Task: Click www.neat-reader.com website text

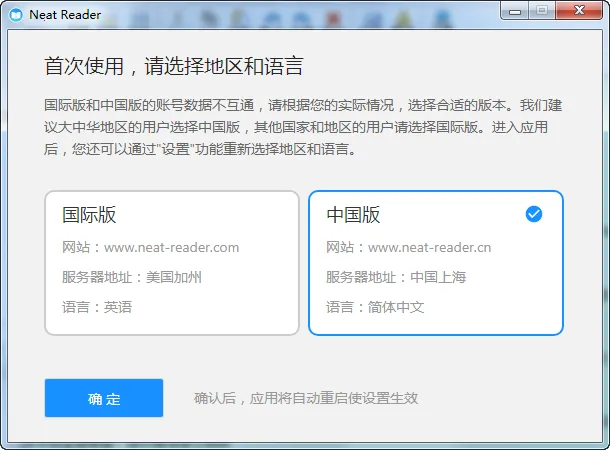Action: point(172,247)
